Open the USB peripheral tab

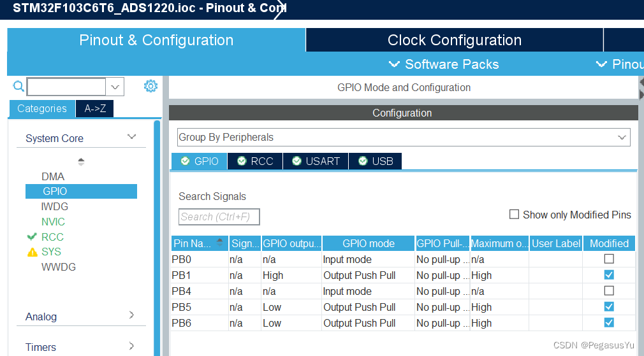click(376, 161)
